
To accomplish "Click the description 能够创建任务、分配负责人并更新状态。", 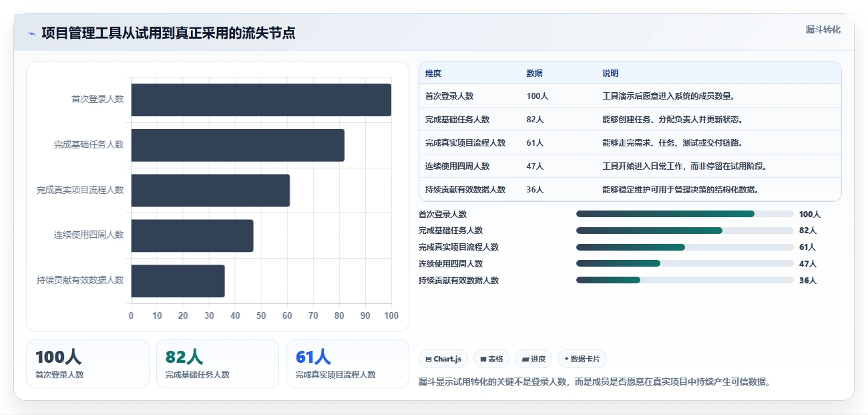I will (x=672, y=120).
